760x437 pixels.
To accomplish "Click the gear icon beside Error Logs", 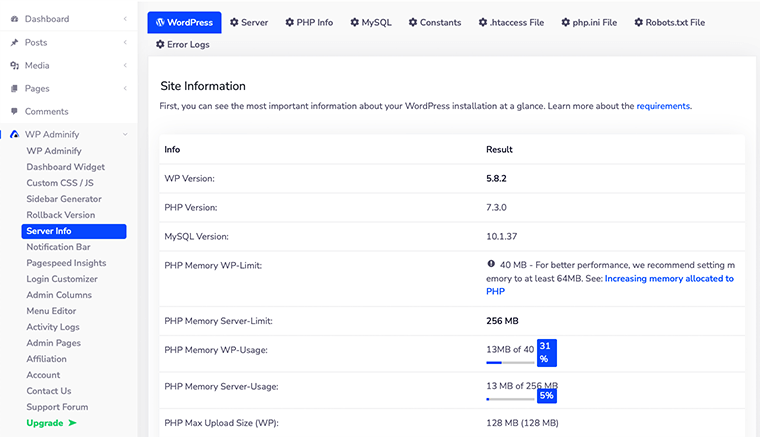I will click(160, 44).
